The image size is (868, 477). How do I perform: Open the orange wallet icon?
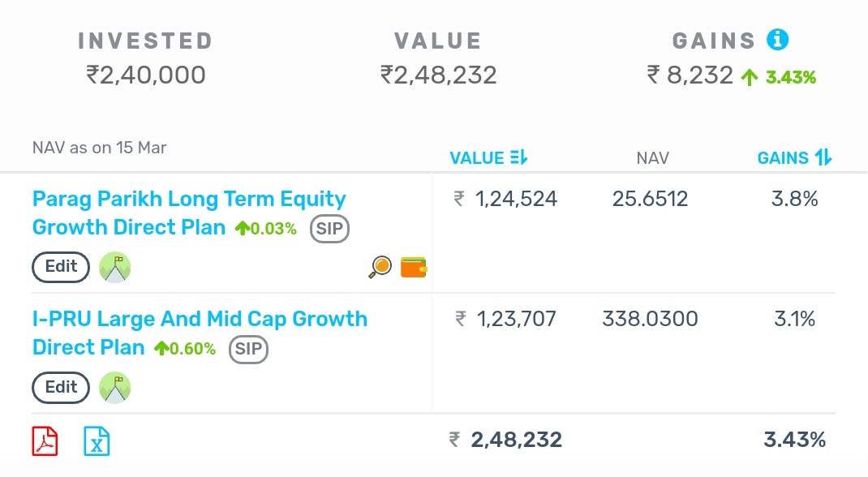point(414,267)
